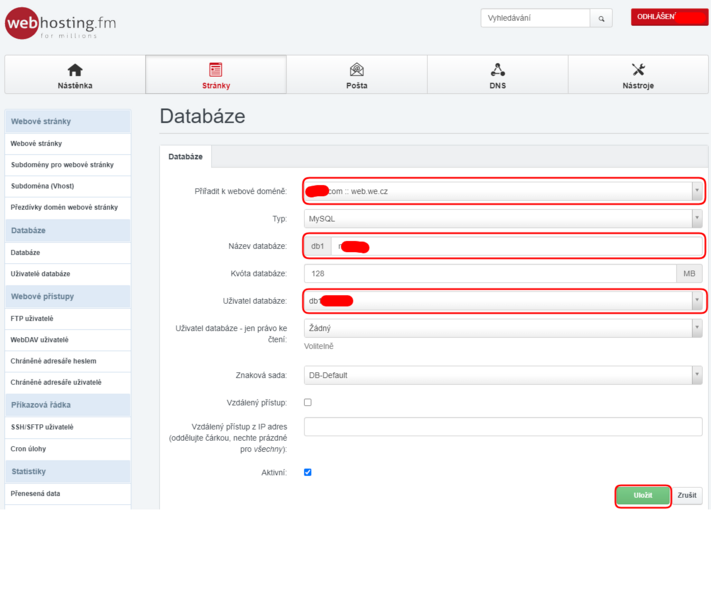Open the Znaková sada DB-Default dropdown
Viewport: 711px width, 600px height.
click(x=503, y=375)
